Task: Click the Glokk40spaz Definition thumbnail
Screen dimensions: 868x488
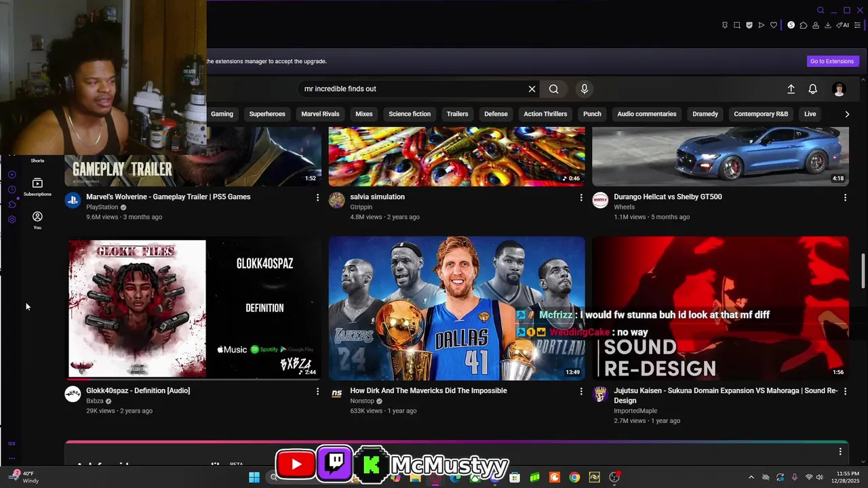Action: pos(193,308)
